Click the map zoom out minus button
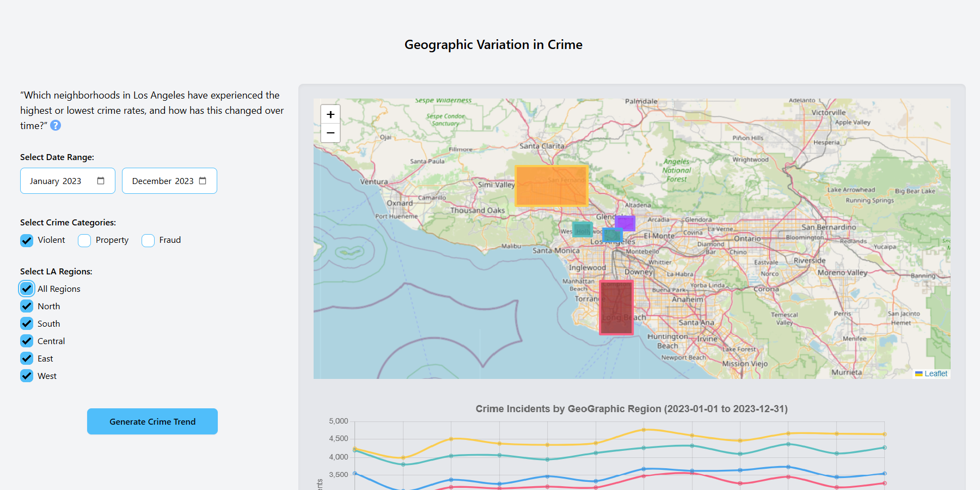The width and height of the screenshot is (980, 490). click(330, 133)
